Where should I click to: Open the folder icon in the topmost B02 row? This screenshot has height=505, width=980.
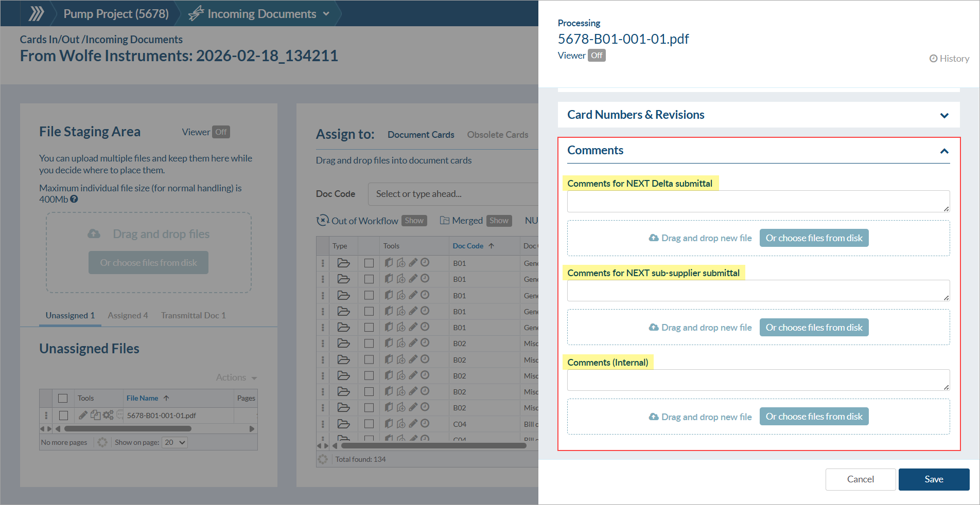tap(344, 343)
